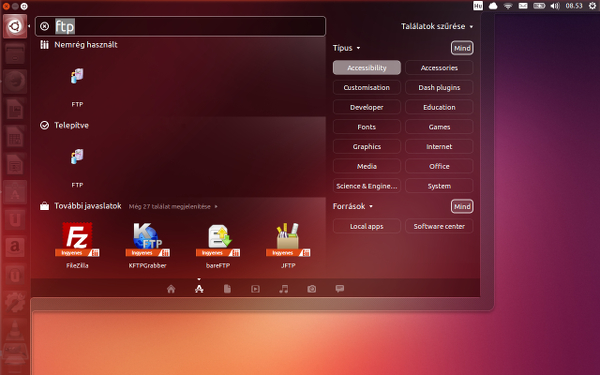The height and width of the screenshot is (375, 600).
Task: Switch to the Music lens icon
Action: point(284,289)
